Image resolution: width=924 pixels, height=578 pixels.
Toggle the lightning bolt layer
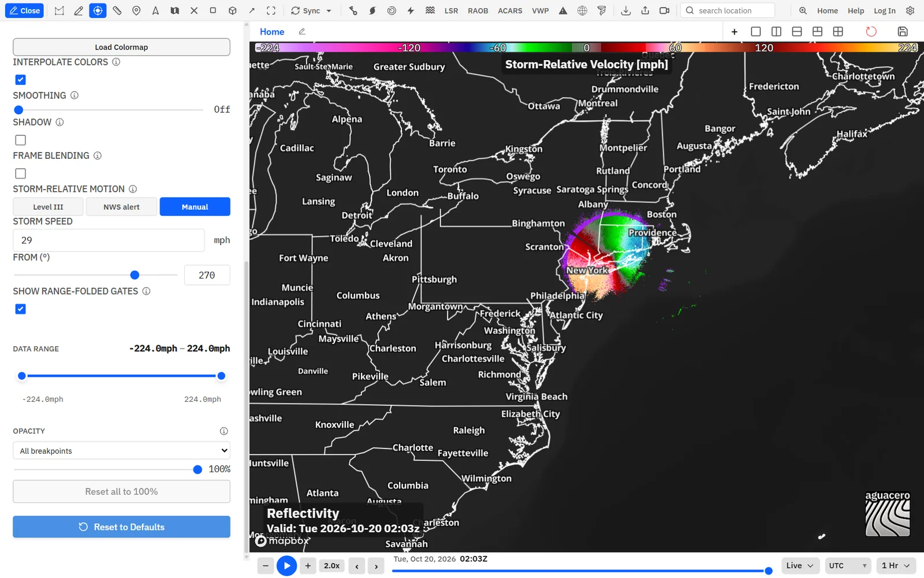pyautogui.click(x=411, y=10)
